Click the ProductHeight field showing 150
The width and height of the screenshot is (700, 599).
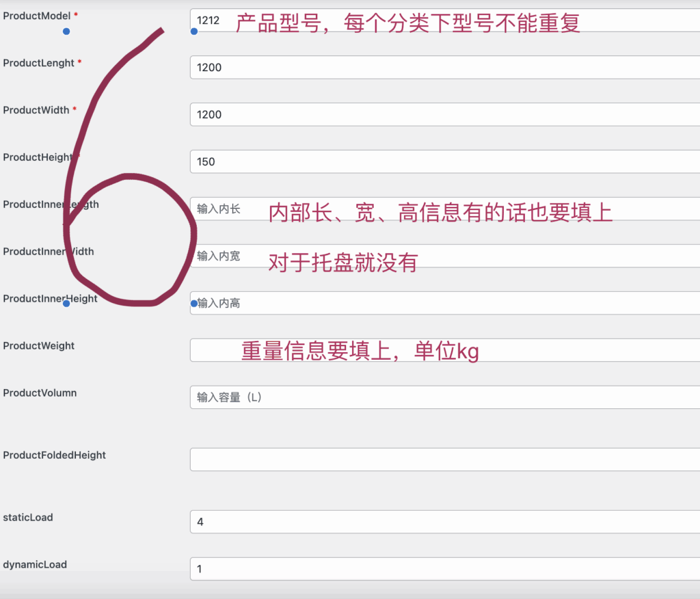click(444, 161)
